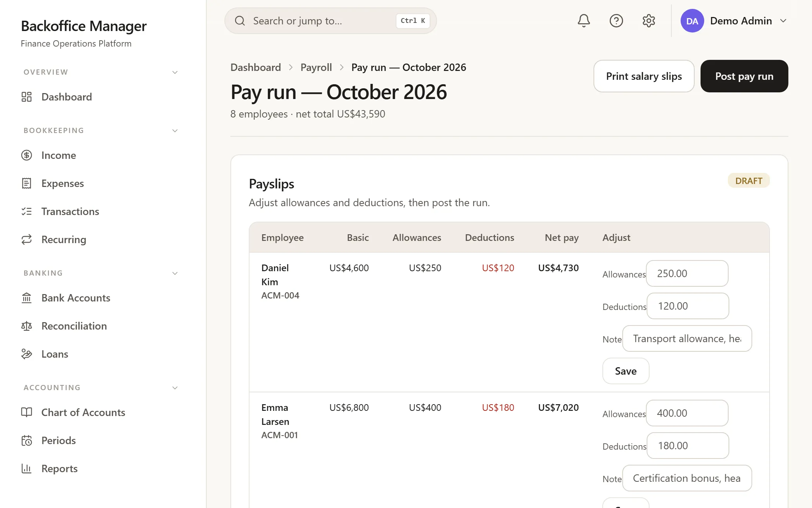Open the help question mark icon
The image size is (812, 508).
click(616, 21)
